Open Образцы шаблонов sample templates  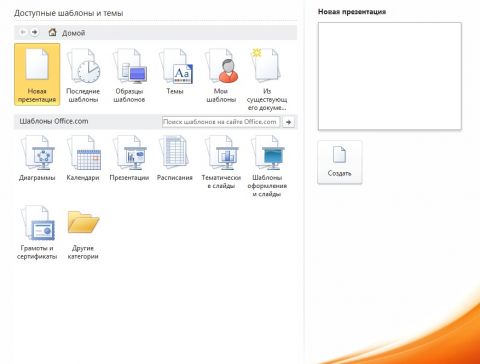pyautogui.click(x=129, y=75)
